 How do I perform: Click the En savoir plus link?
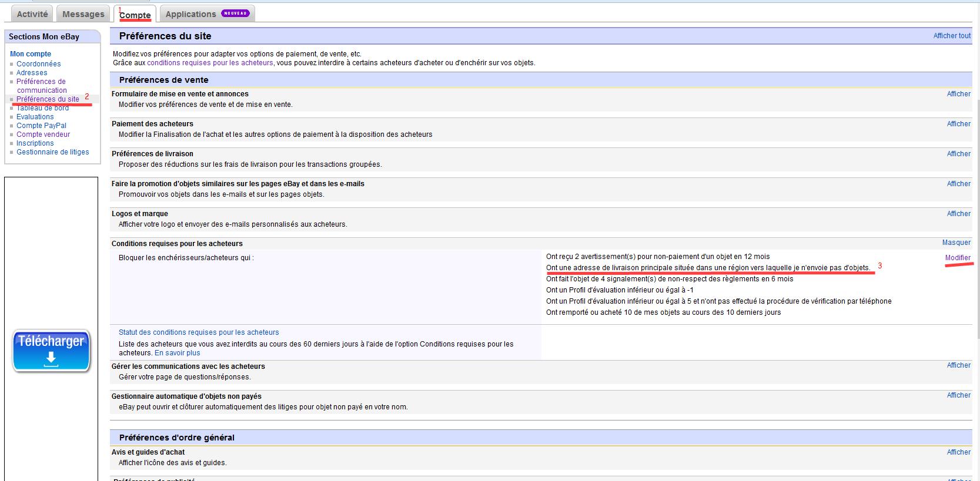pos(177,353)
